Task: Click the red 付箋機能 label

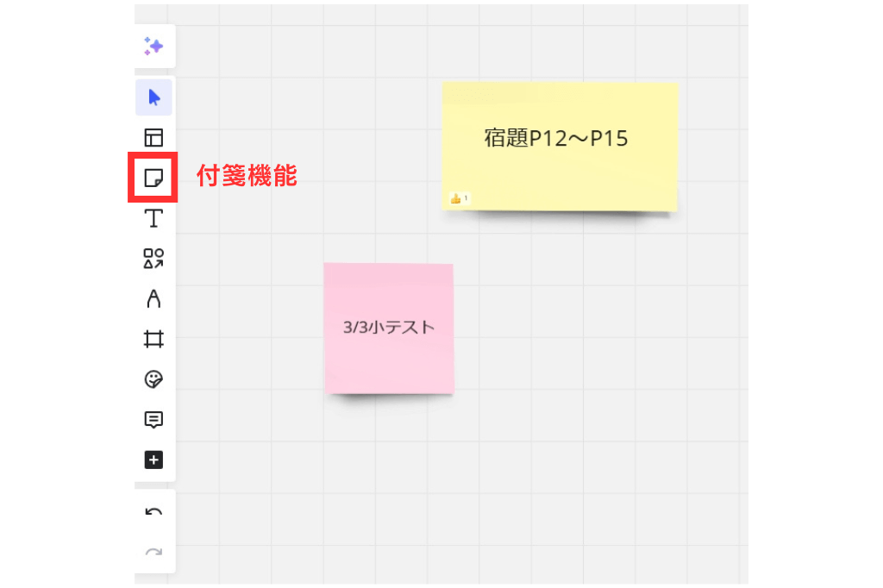Action: (x=247, y=177)
